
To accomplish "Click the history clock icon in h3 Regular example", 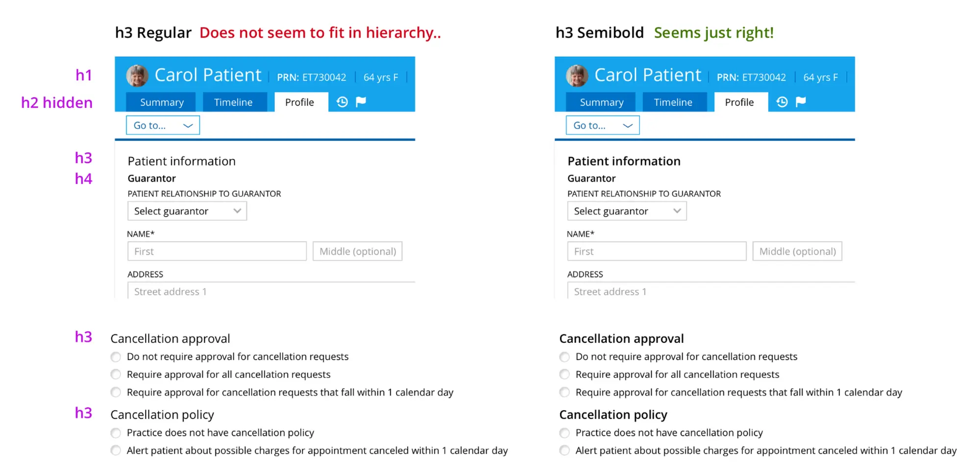I will [342, 102].
